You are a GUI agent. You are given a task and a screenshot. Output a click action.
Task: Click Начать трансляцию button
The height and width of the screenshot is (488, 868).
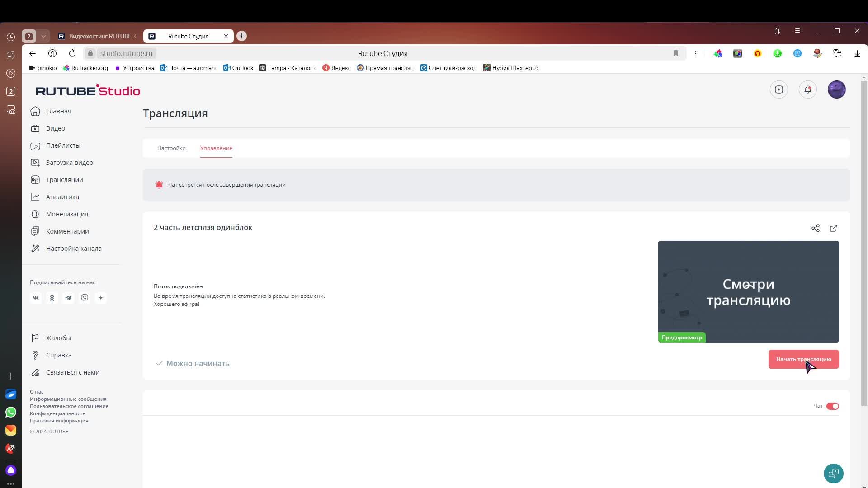(x=804, y=359)
